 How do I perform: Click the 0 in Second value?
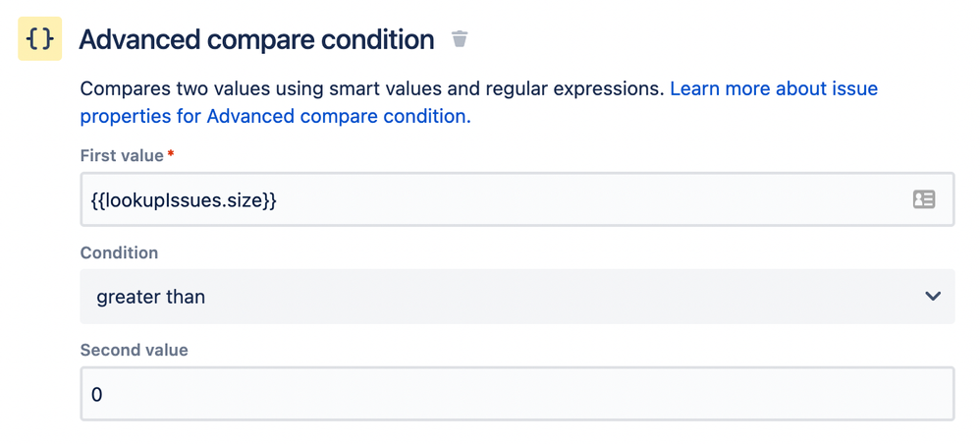pyautogui.click(x=96, y=394)
